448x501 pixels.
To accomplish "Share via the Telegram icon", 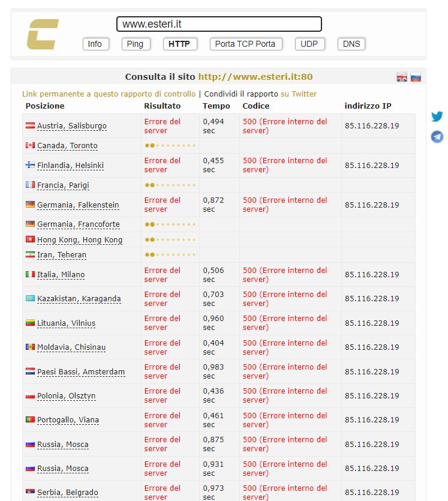I will (437, 137).
